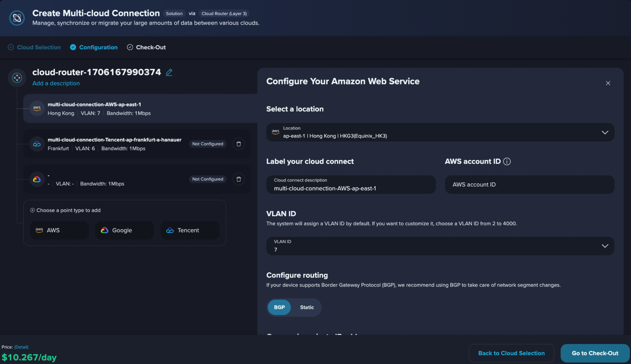Click the cloud router node icon

click(17, 78)
